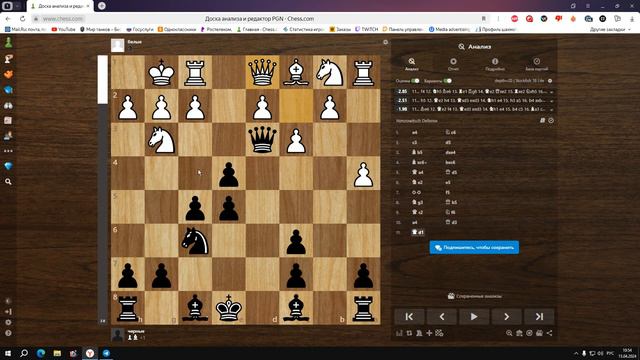Expand the third engine line rated -1.90
640x360 pixels.
[x=551, y=109]
